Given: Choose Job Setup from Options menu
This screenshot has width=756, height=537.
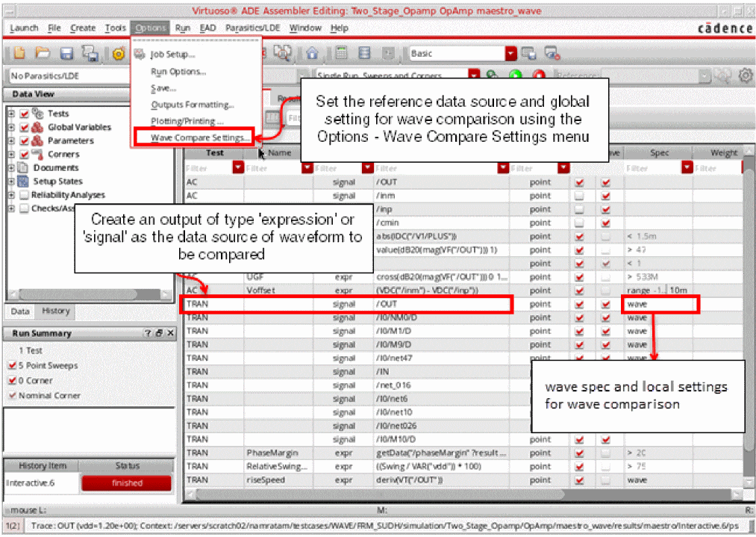Looking at the screenshot, I should [172, 55].
